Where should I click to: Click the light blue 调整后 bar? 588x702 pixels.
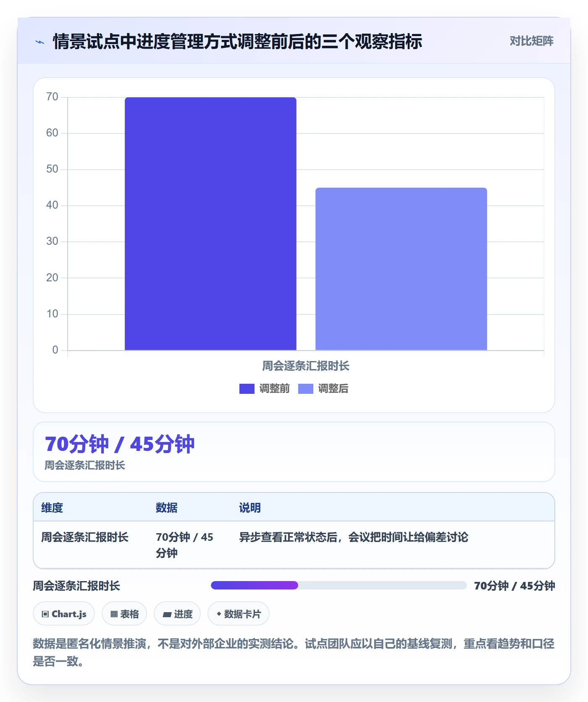(x=401, y=269)
